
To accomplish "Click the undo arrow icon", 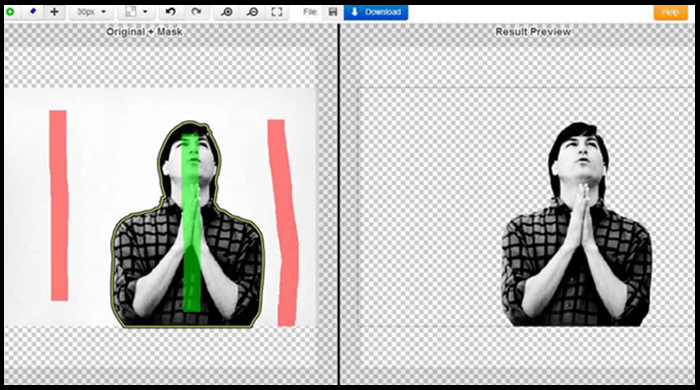I will (171, 12).
